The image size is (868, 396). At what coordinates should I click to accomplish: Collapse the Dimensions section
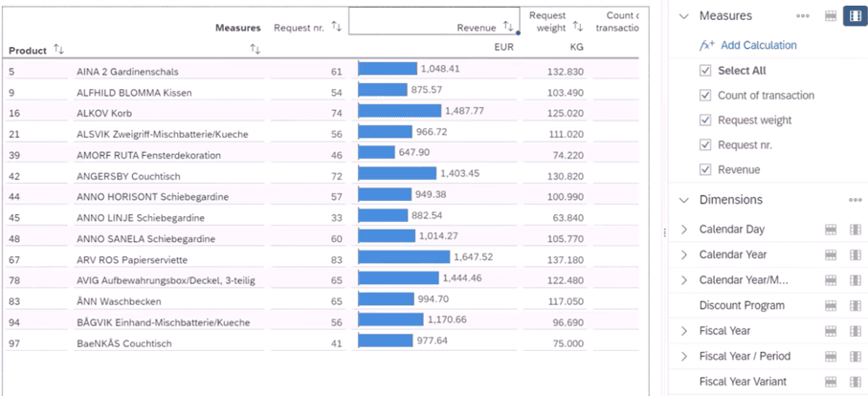[683, 200]
